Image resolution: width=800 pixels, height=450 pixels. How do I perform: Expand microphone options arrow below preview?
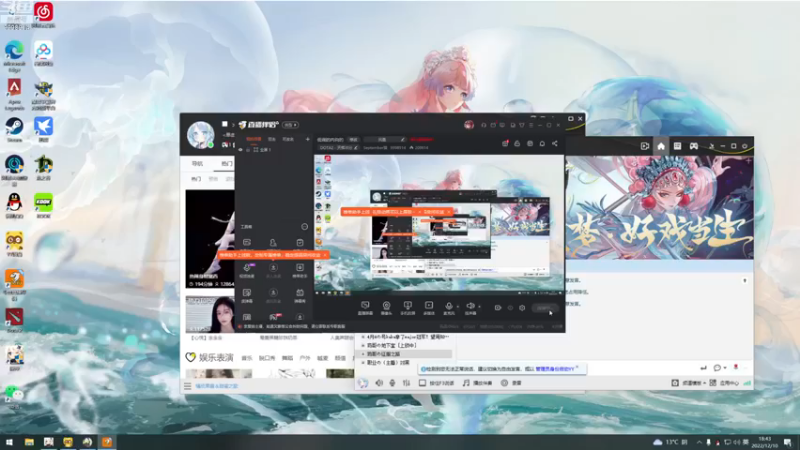[x=458, y=307]
